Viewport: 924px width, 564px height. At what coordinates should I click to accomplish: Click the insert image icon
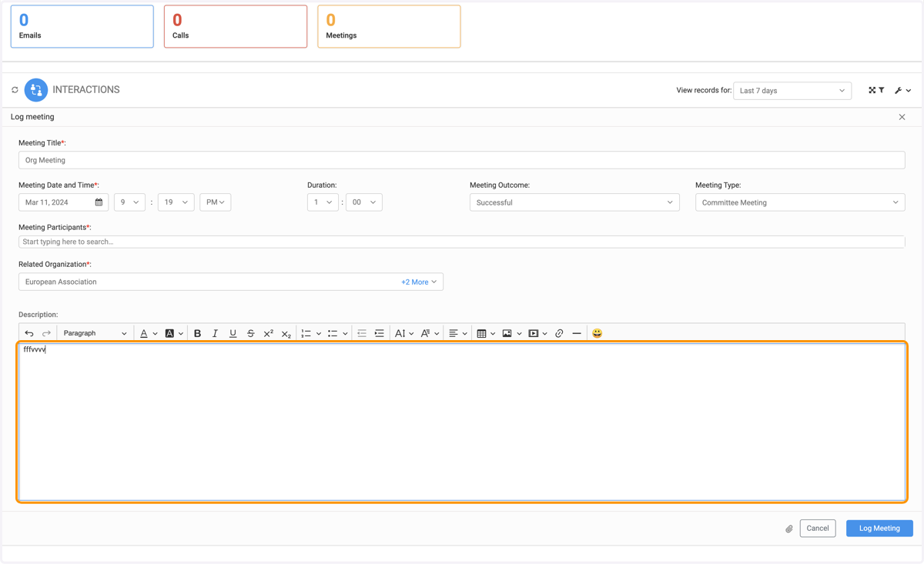click(507, 333)
